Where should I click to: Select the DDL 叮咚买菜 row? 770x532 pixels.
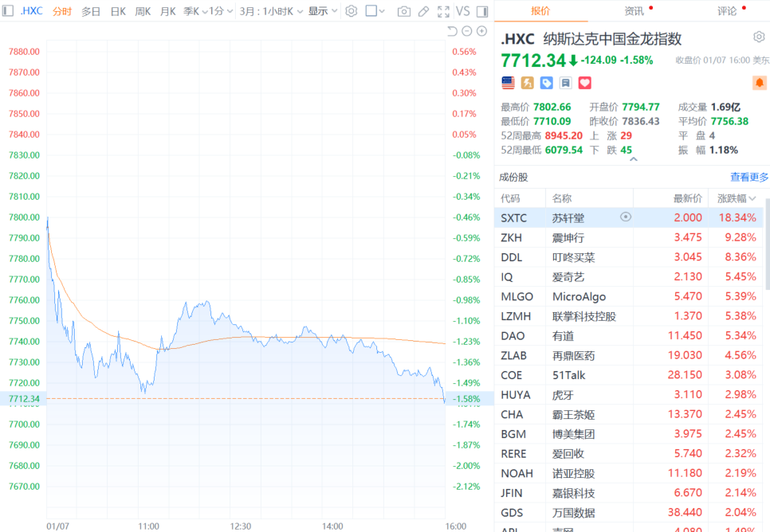click(629, 257)
